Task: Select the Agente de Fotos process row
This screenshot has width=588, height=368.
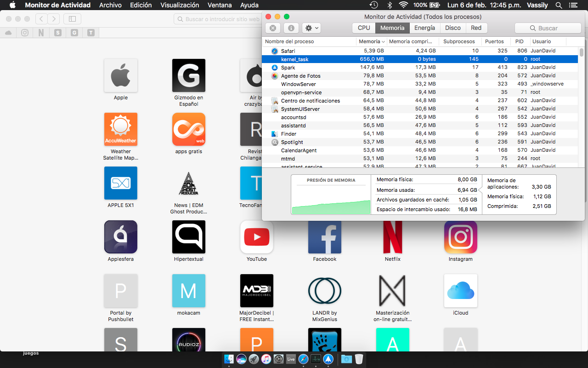Action: [420, 76]
